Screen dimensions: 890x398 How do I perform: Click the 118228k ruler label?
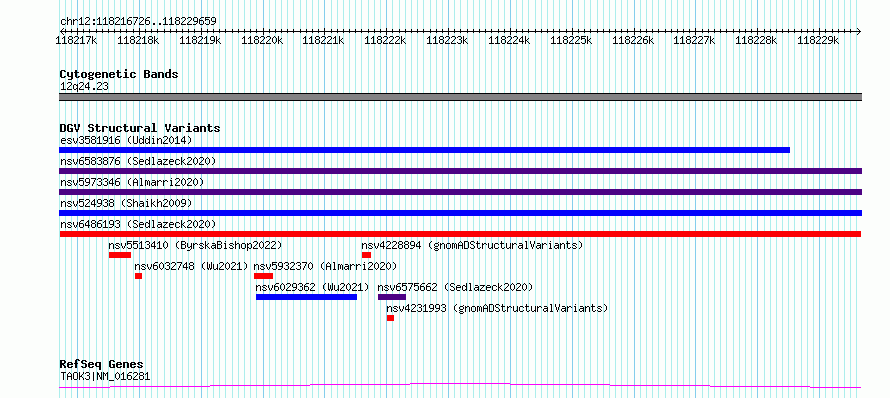[757, 40]
